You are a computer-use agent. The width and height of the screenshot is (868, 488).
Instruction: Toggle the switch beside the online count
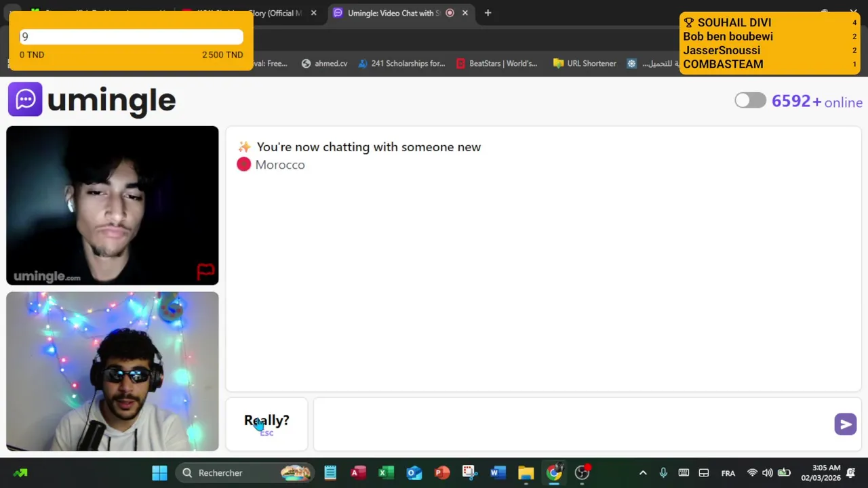pos(750,100)
